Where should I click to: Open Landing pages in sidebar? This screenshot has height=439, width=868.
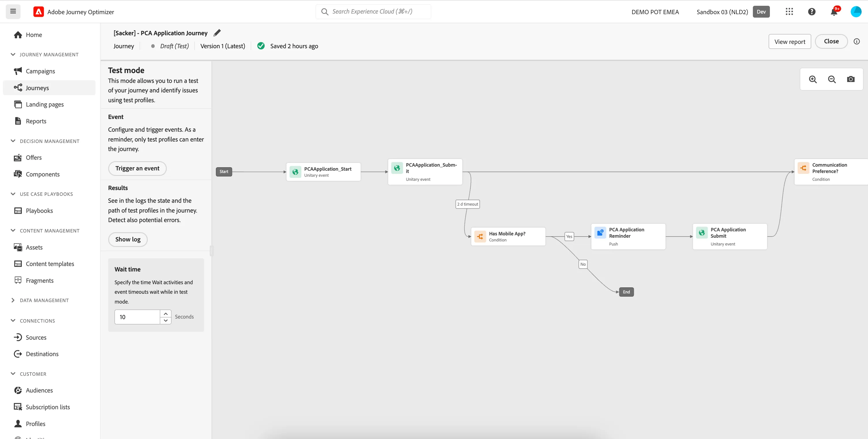click(x=49, y=104)
